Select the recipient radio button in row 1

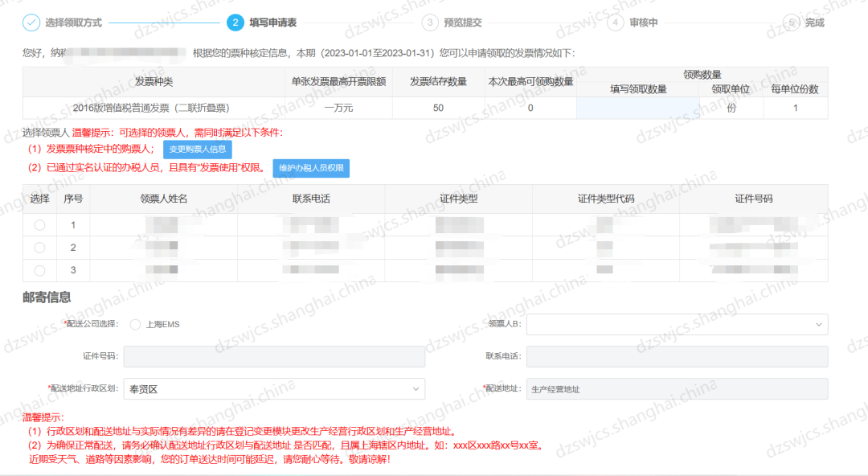point(39,225)
